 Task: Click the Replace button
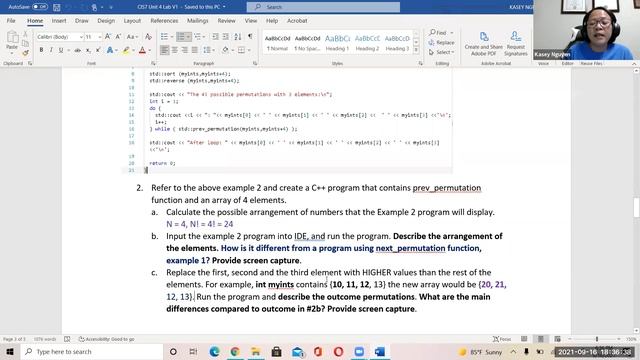point(442,42)
